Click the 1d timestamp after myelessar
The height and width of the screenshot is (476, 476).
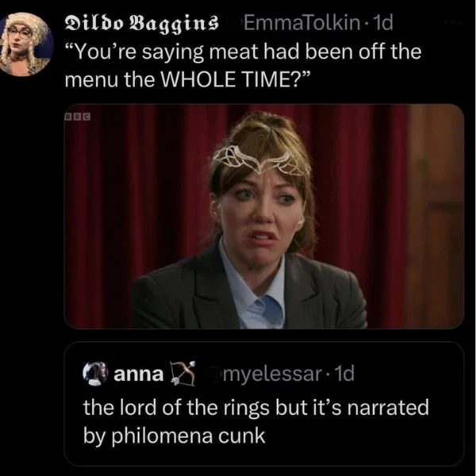click(x=345, y=374)
